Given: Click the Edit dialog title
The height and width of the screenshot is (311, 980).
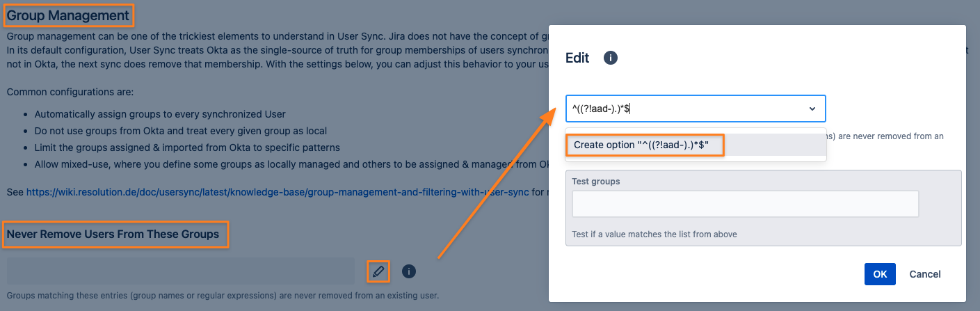Looking at the screenshot, I should click(577, 58).
